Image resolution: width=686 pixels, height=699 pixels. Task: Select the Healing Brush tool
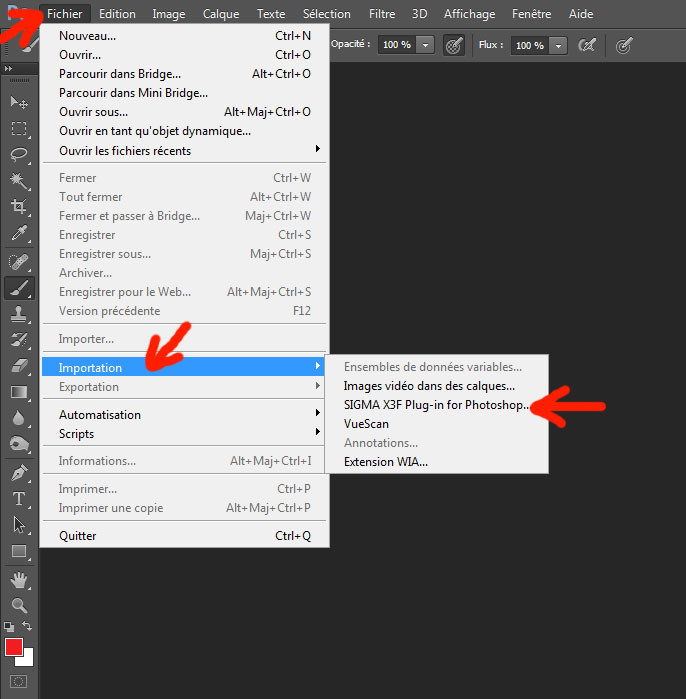point(19,262)
